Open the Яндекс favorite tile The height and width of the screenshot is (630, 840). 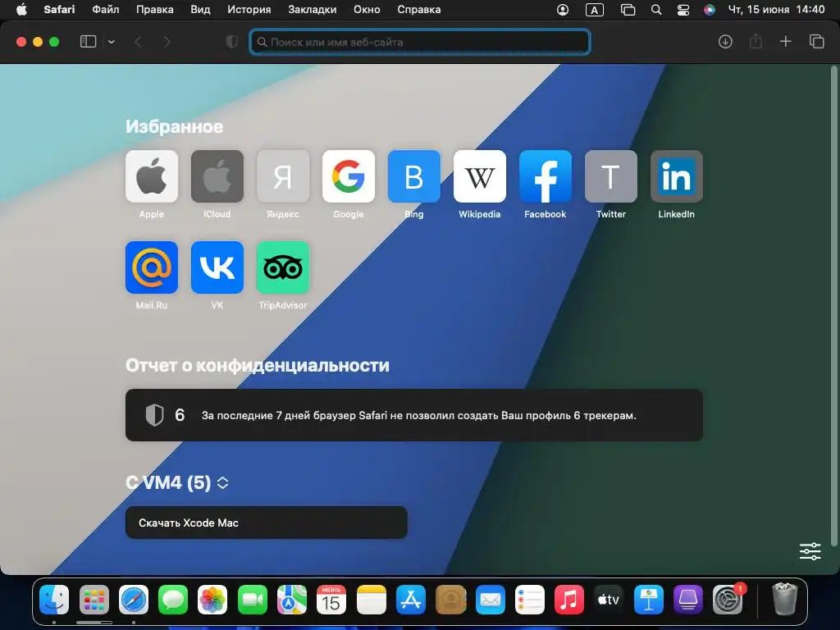tap(283, 176)
